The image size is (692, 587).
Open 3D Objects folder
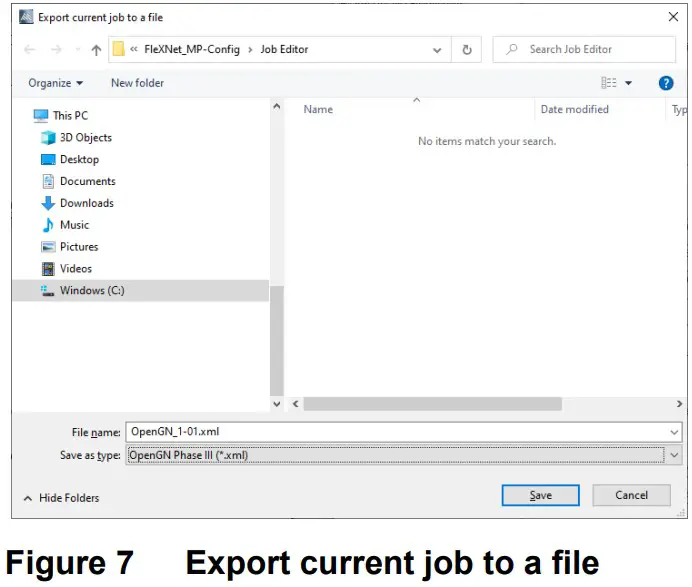(86, 138)
